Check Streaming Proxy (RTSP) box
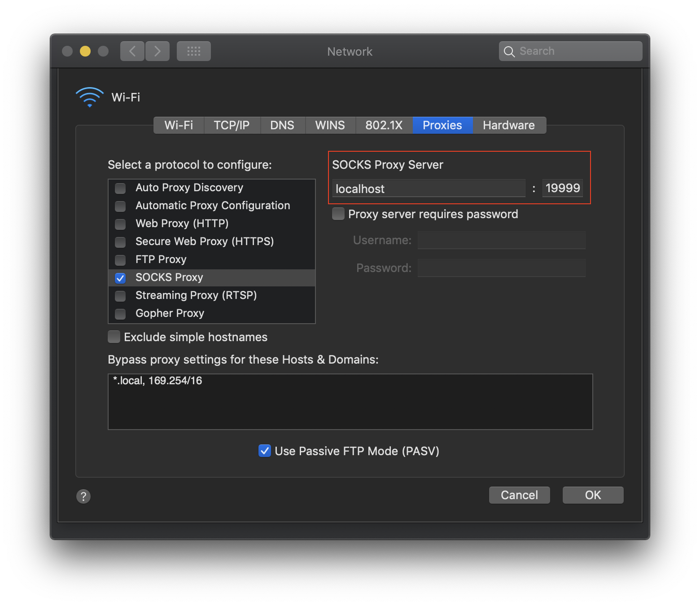700x606 pixels. pos(120,296)
